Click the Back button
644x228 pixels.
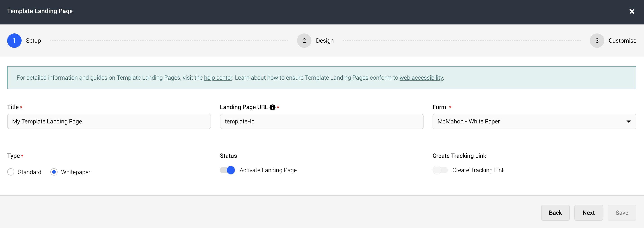coord(555,213)
